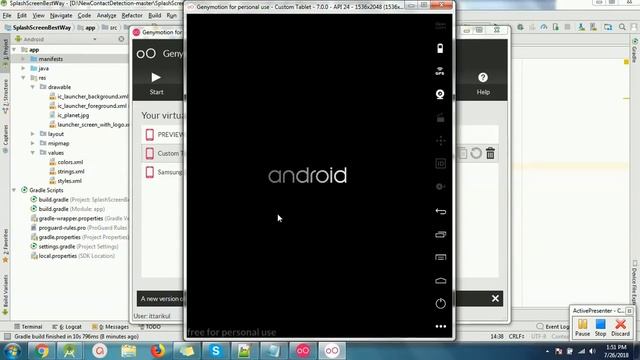
Task: Select colors.xml file
Action: 66,162
